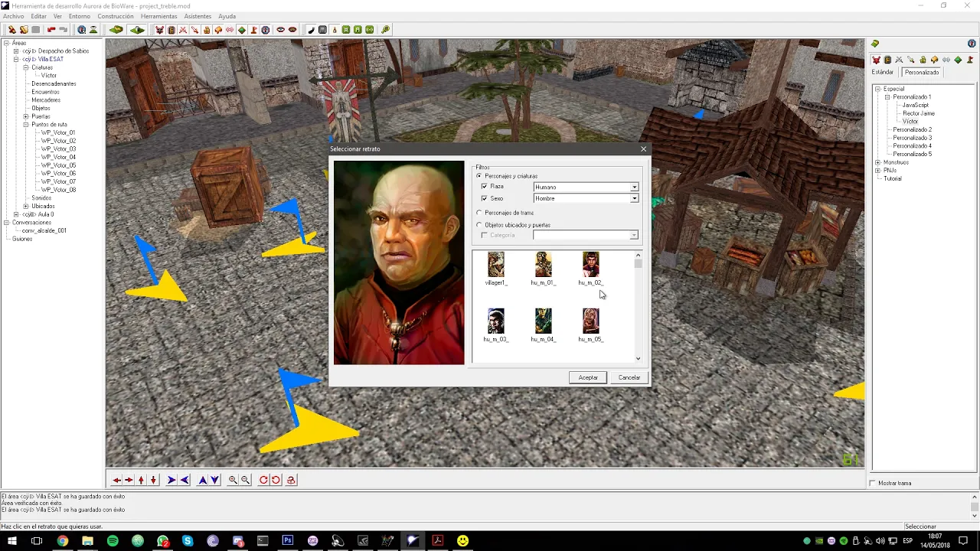Viewport: 980px width, 551px height.
Task: Open the Windows Start menu
Action: (x=11, y=540)
